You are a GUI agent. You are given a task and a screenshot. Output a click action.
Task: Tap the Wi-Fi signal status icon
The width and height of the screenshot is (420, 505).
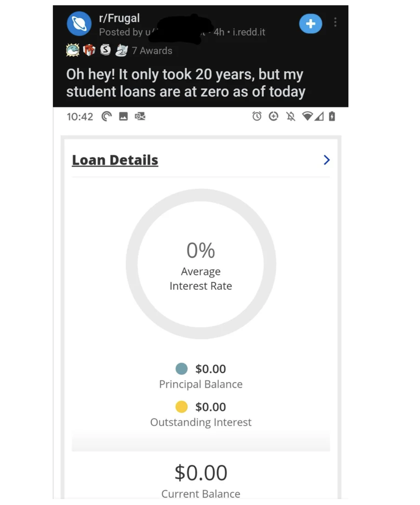(x=307, y=116)
